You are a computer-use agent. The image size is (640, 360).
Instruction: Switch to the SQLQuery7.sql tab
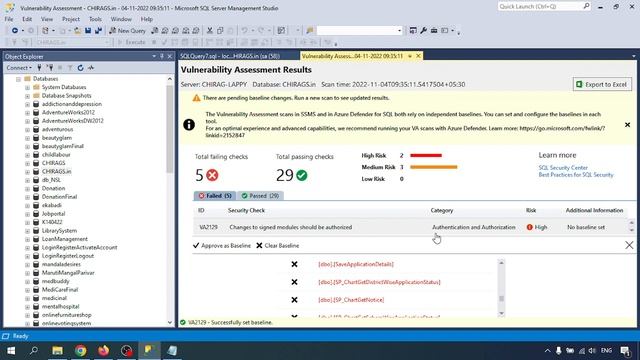[x=229, y=56]
